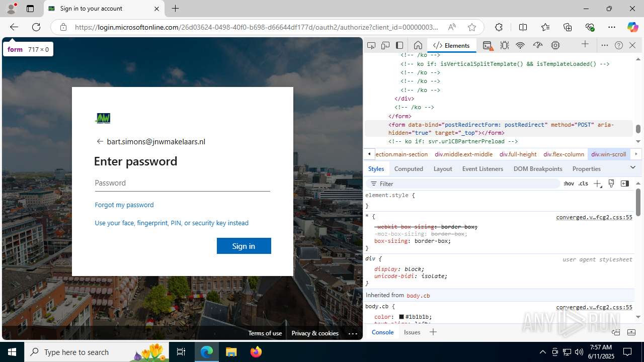Click the back arrow beside the email
The height and width of the screenshot is (362, 644).
tap(100, 141)
